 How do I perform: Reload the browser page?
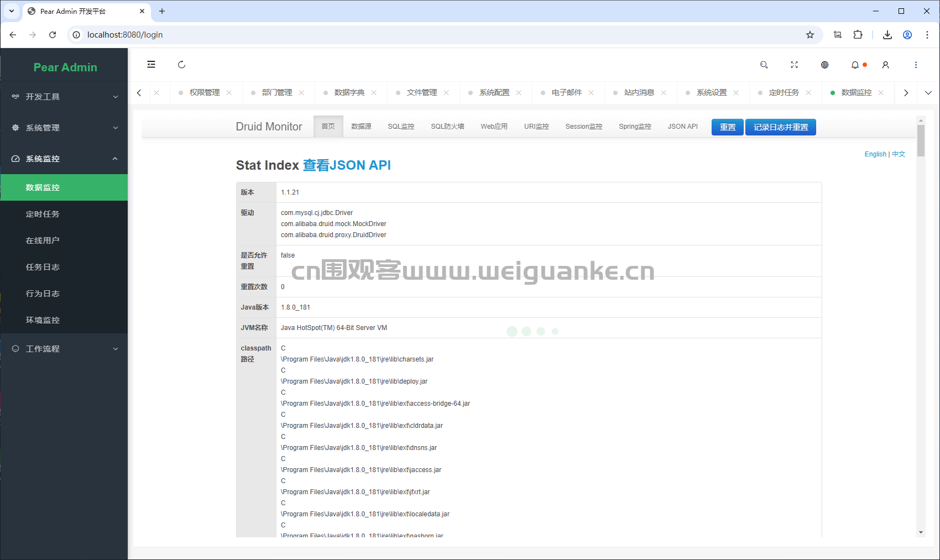click(x=53, y=35)
